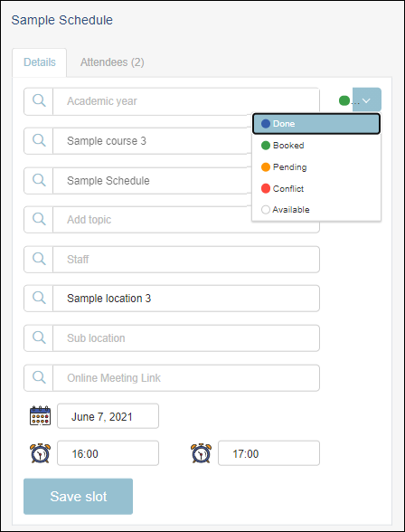This screenshot has height=532, width=405.
Task: Click the Sub location search icon
Action: pyautogui.click(x=39, y=337)
